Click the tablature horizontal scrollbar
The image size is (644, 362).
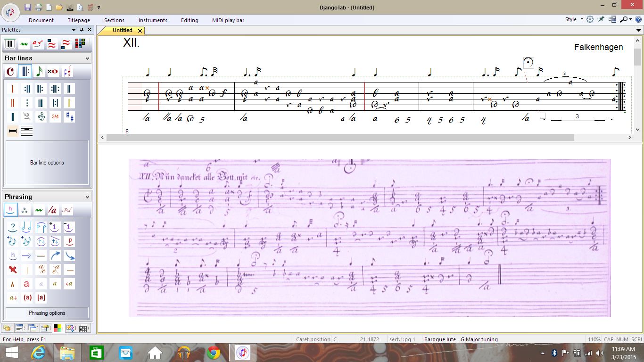(x=339, y=138)
